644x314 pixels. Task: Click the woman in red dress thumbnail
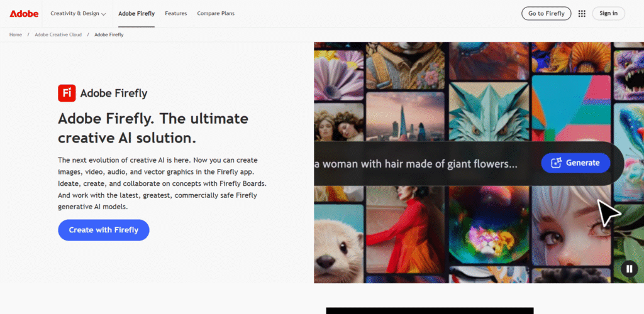(404, 230)
